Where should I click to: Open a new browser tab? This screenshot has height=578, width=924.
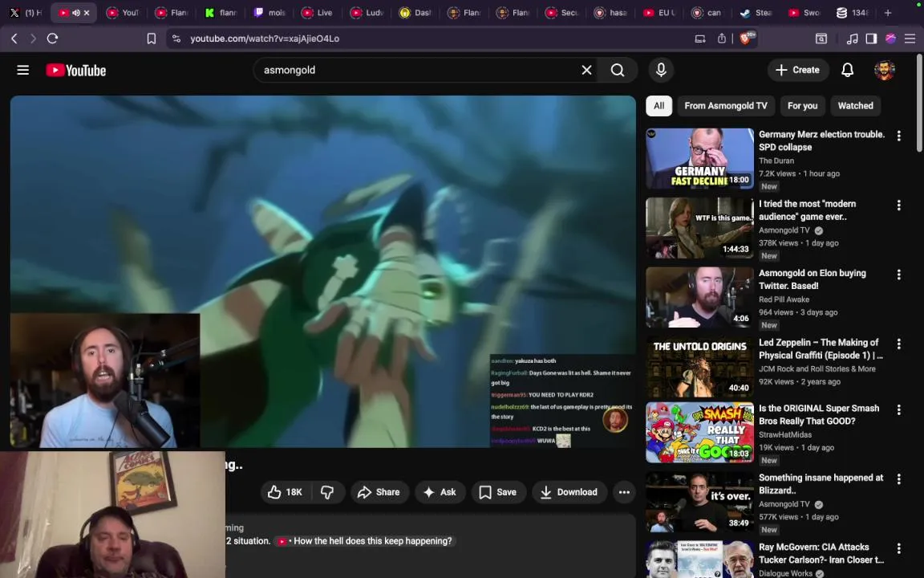coord(887,12)
